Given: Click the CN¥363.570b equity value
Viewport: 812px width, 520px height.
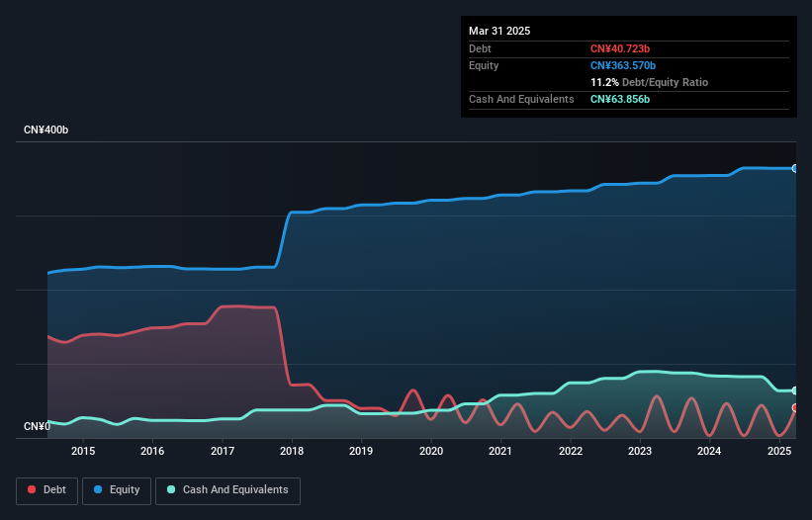Looking at the screenshot, I should tap(623, 65).
